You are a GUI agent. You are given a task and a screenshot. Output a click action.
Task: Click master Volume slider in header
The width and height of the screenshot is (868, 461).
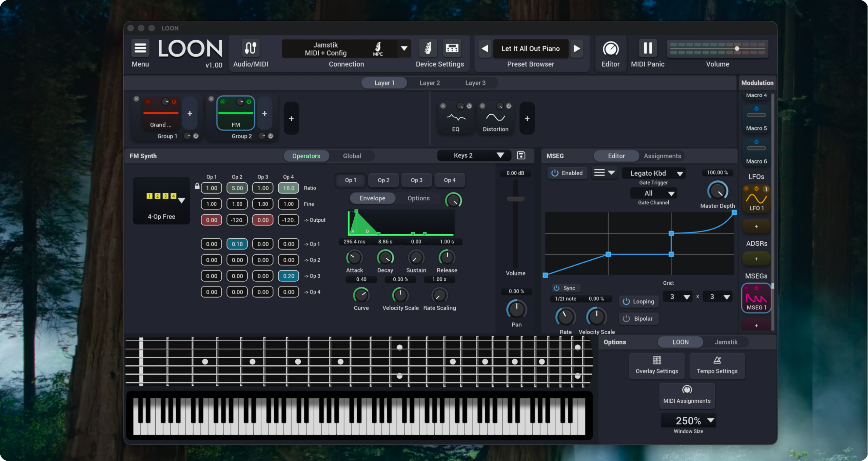[717, 48]
